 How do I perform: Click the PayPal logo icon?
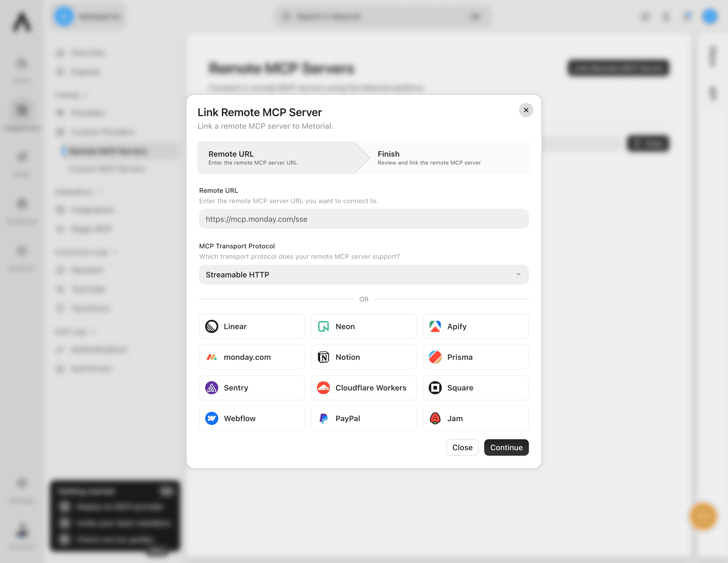point(323,418)
